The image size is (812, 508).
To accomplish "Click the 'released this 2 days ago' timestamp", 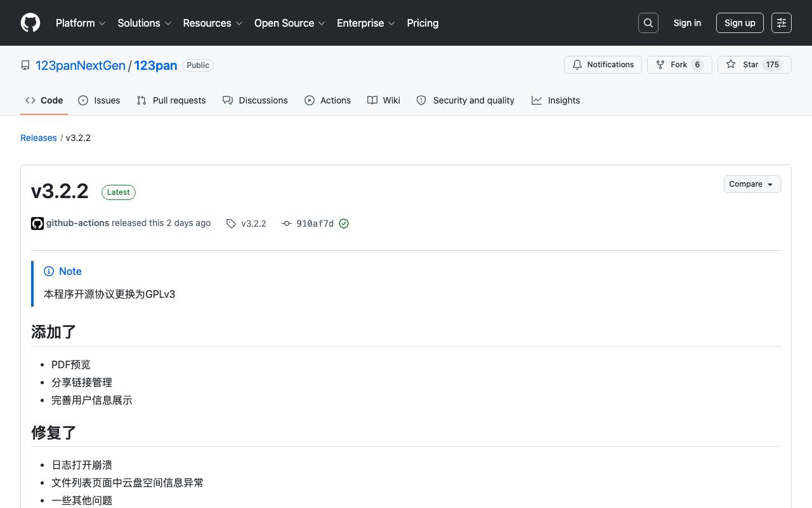I will point(161,223).
